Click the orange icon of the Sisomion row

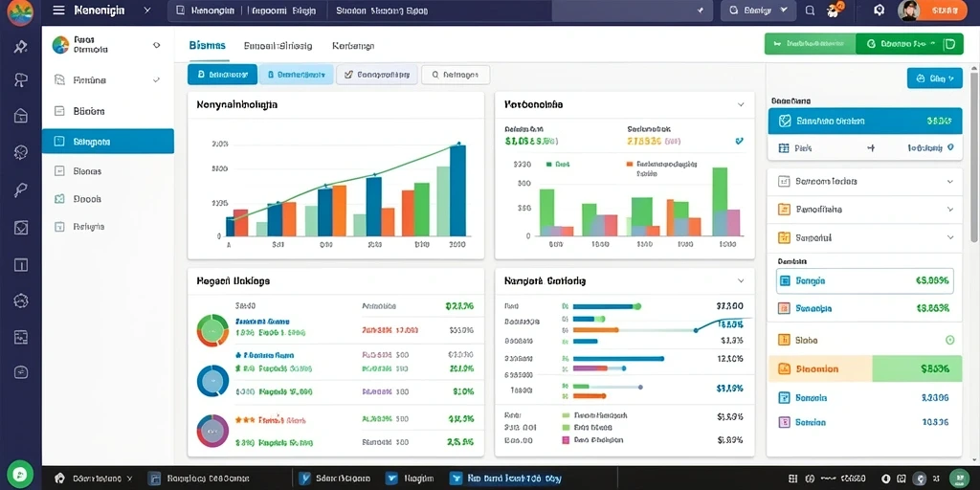click(784, 368)
